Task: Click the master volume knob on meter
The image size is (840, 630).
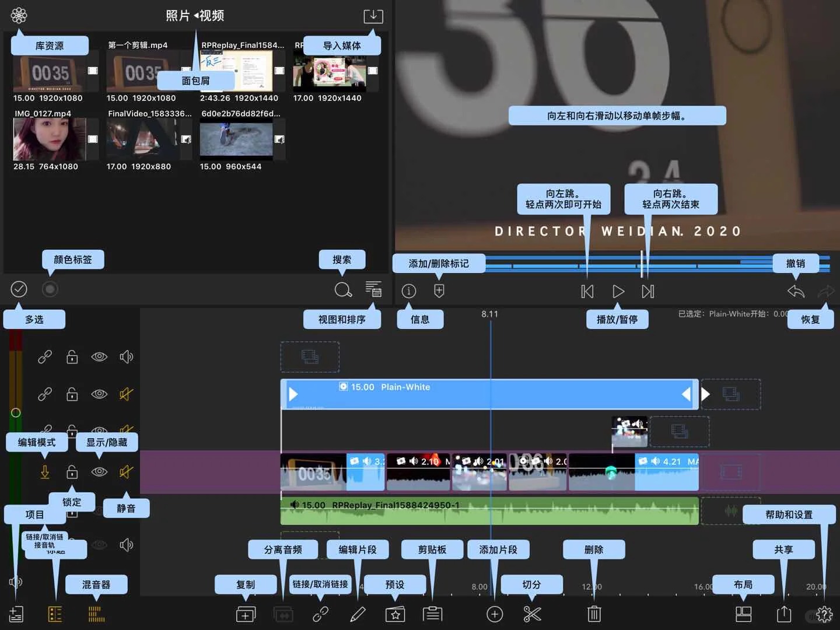Action: coord(16,412)
